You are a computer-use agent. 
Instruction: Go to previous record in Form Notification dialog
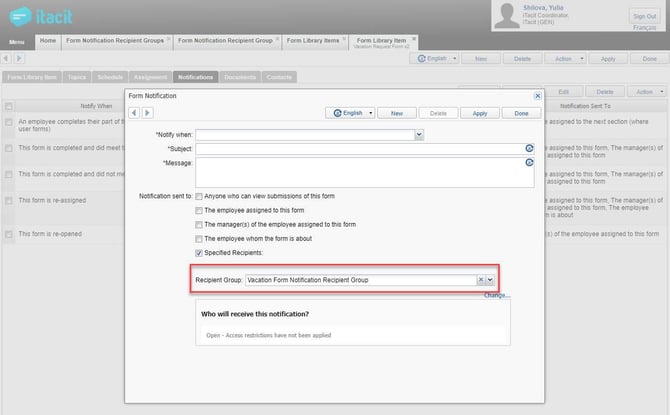[134, 113]
